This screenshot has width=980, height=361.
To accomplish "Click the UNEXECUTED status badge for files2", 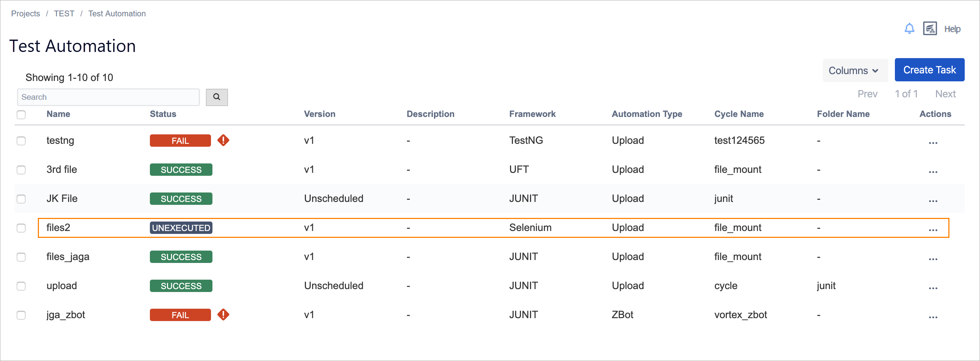I will tap(181, 228).
